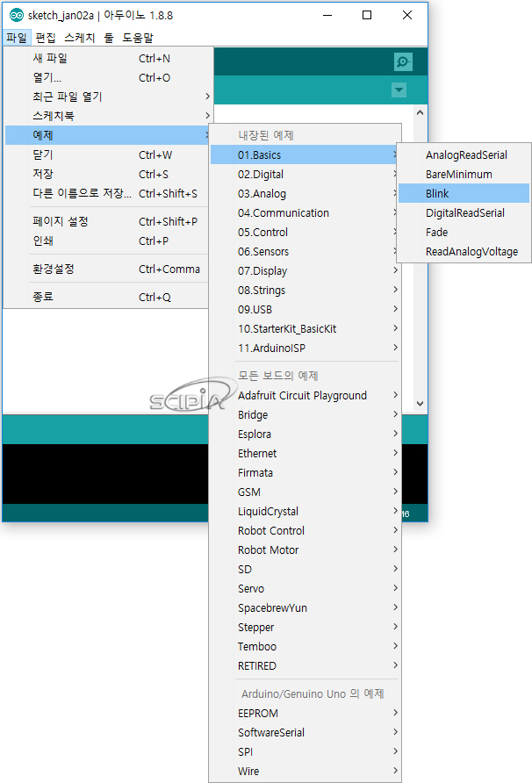This screenshot has height=783, width=532.
Task: Open the AnalogReadSerial example
Action: [464, 155]
